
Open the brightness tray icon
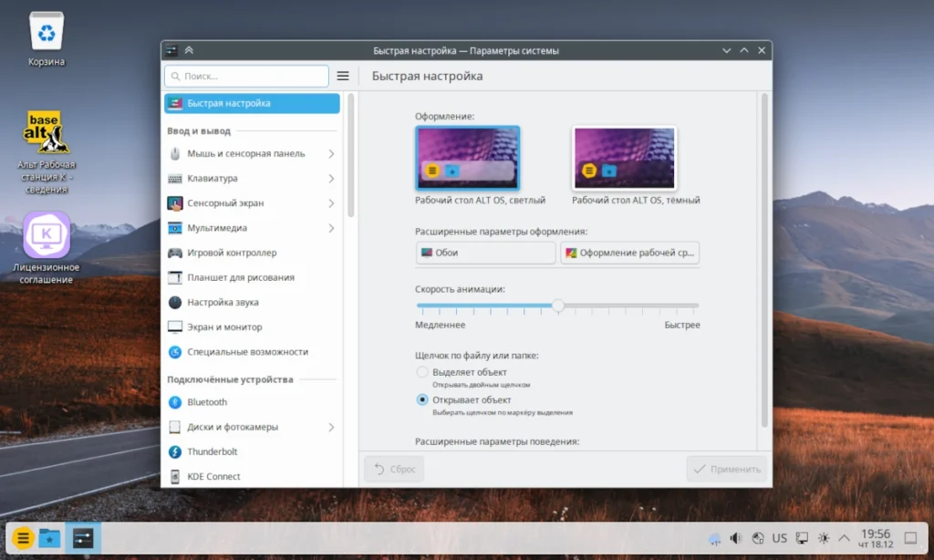[824, 538]
